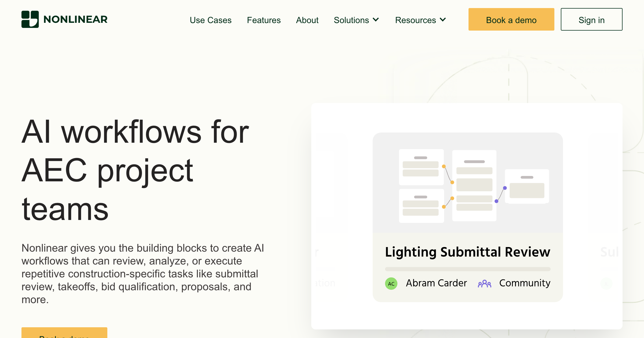Click the AC avatar badge
The width and height of the screenshot is (644, 338).
pos(391,284)
